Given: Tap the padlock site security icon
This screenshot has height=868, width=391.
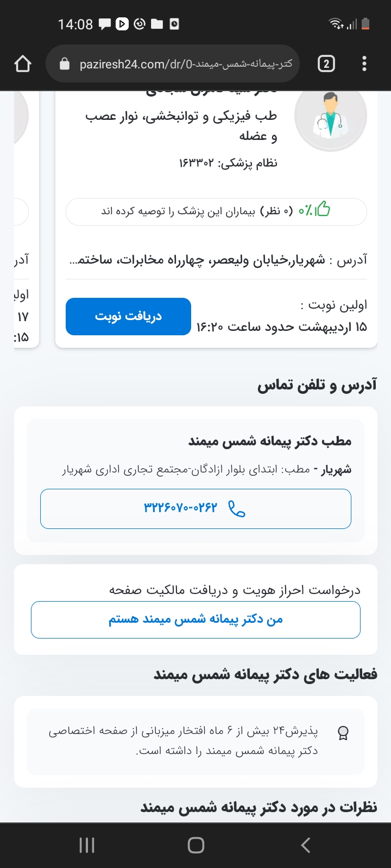Looking at the screenshot, I should [x=65, y=64].
